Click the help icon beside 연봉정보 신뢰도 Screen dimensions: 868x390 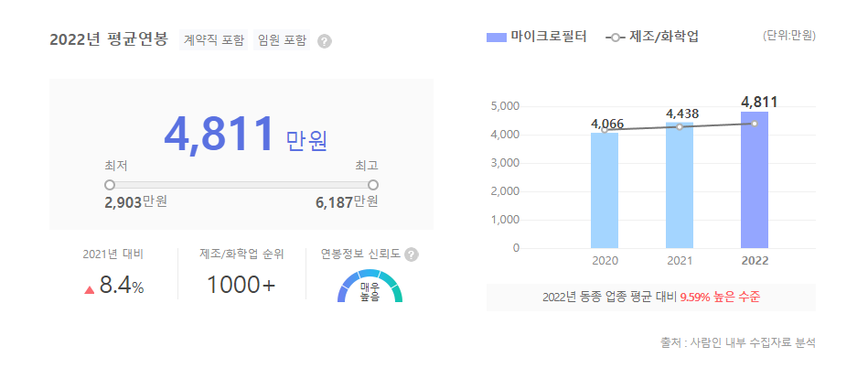(412, 255)
